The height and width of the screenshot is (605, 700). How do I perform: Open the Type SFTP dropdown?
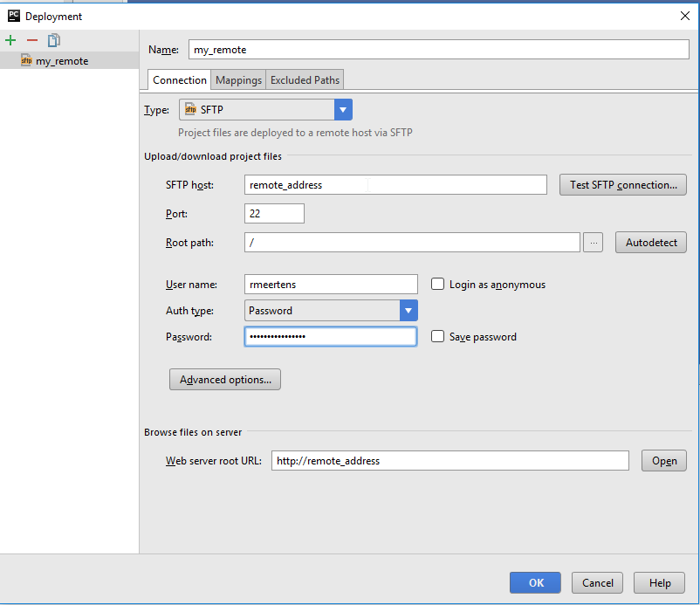click(x=343, y=110)
